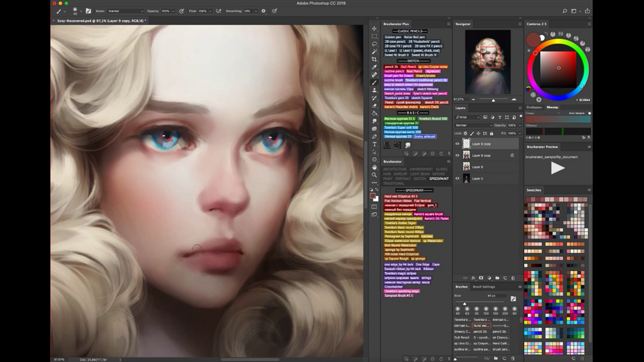
Task: Select Real Pencil brush preset
Action: pos(415,71)
